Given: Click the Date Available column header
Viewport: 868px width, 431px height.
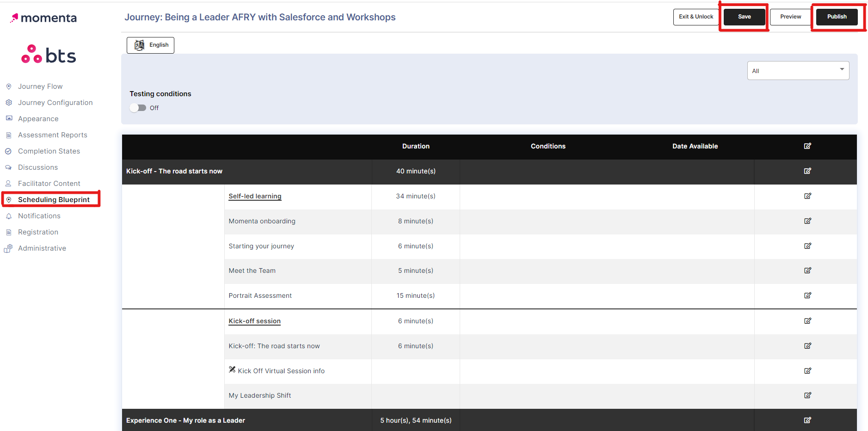Looking at the screenshot, I should click(695, 146).
